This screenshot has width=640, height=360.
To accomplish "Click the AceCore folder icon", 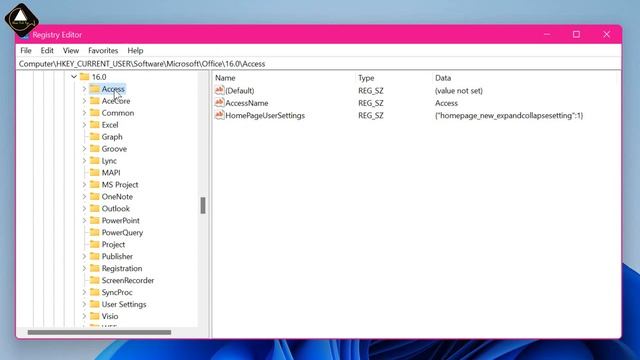I will 95,100.
